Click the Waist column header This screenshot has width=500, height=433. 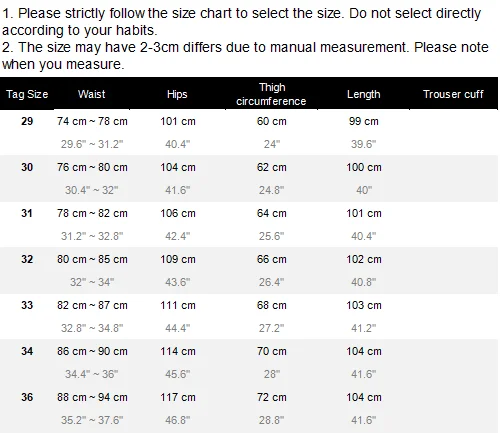point(92,94)
